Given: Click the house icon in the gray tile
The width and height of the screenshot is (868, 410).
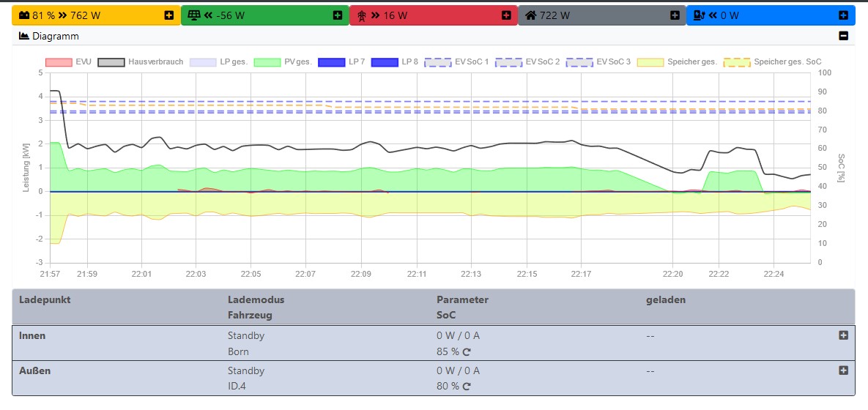Looking at the screenshot, I should click(x=531, y=15).
